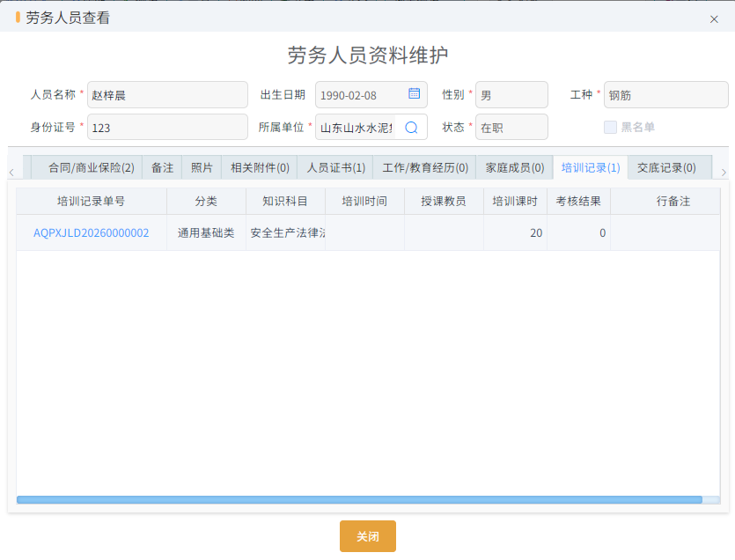The width and height of the screenshot is (735, 560).
Task: Close the 劳务人员查看 dialog with X
Action: click(x=714, y=19)
